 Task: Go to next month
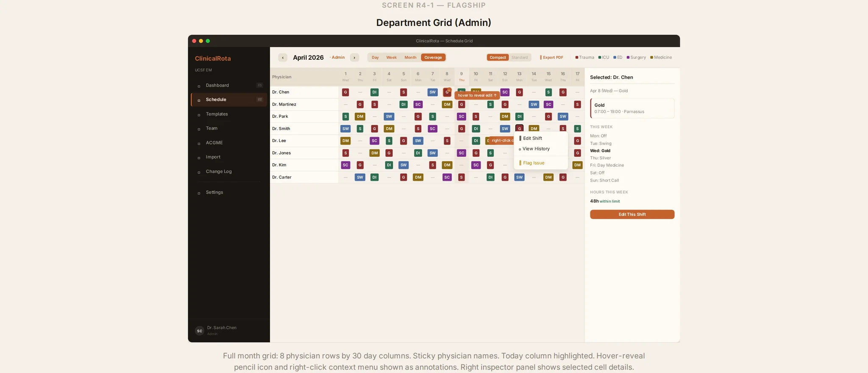[354, 58]
